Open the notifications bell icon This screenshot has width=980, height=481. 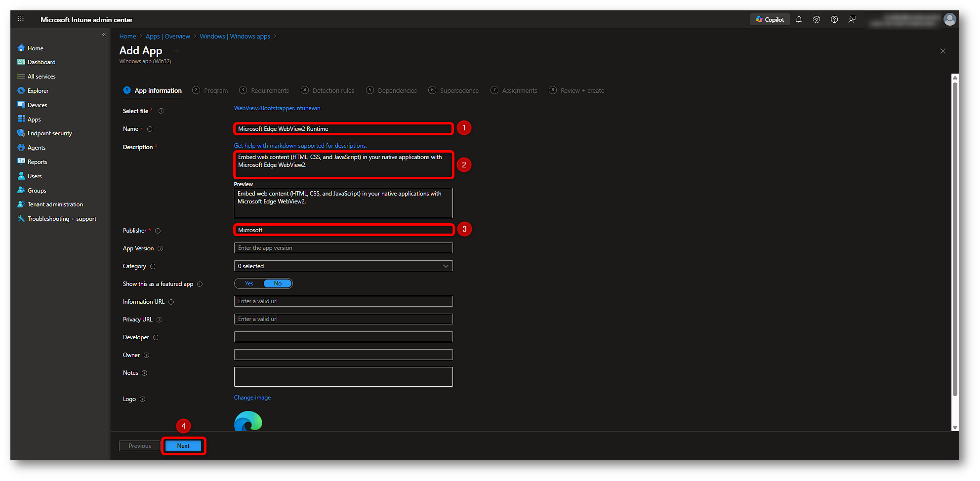(x=799, y=20)
